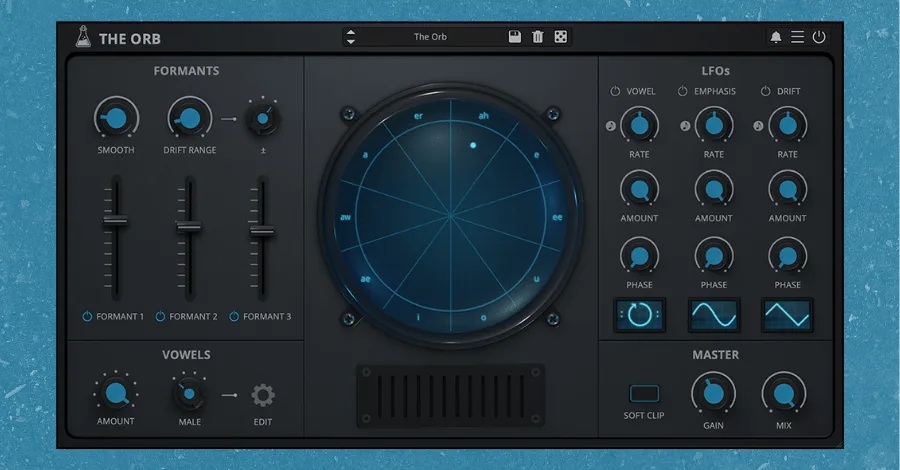Click the flask logo icon beside THE ORB
This screenshot has width=900, height=470.
pos(83,37)
